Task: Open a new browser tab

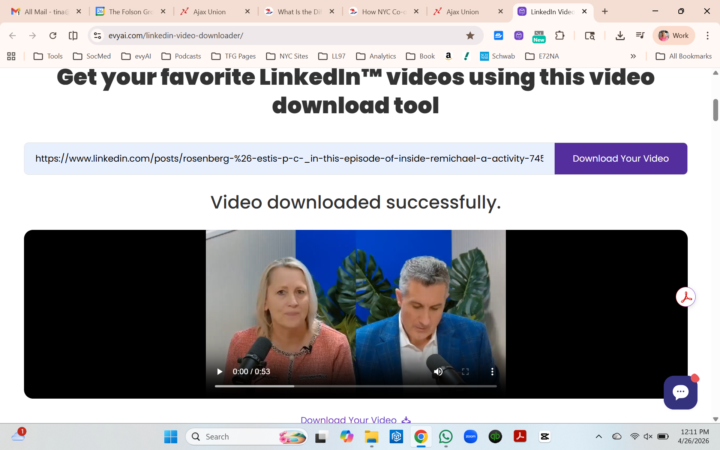Action: (x=605, y=11)
